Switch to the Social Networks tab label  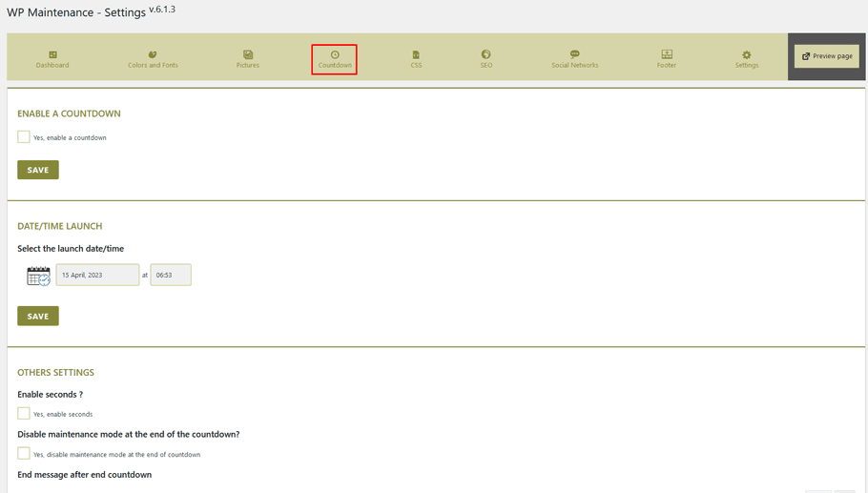[574, 66]
